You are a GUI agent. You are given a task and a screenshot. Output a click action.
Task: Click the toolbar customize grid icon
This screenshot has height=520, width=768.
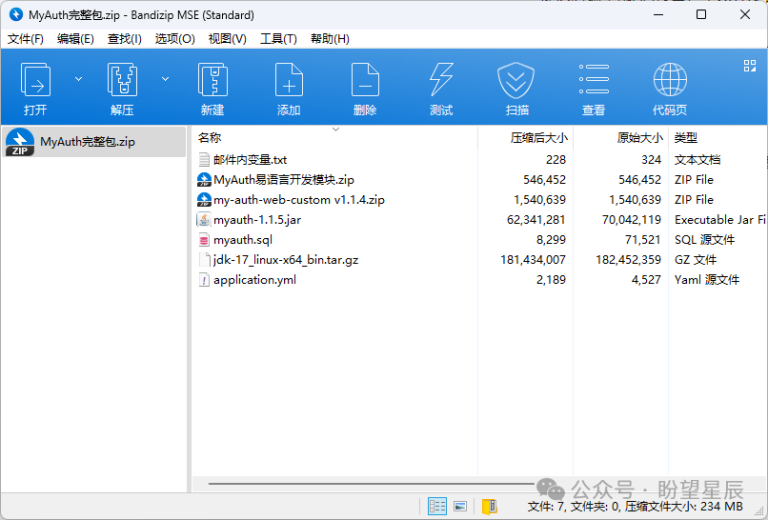pos(749,66)
